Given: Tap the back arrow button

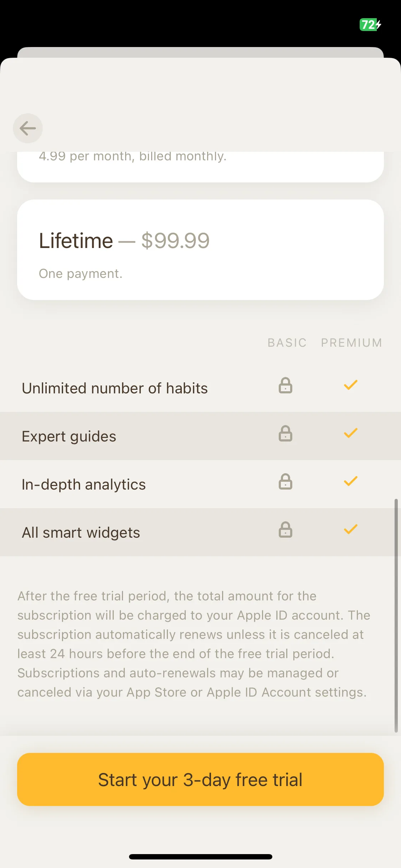Looking at the screenshot, I should [x=28, y=128].
